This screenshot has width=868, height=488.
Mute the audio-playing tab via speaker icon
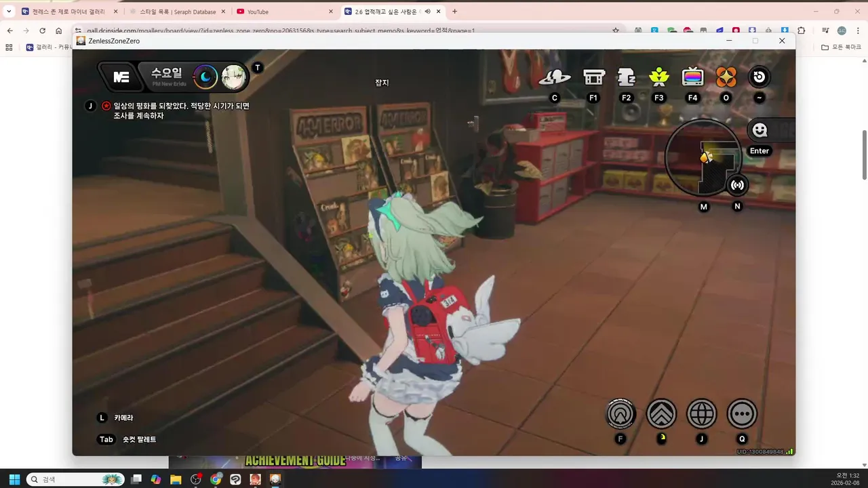[428, 12]
